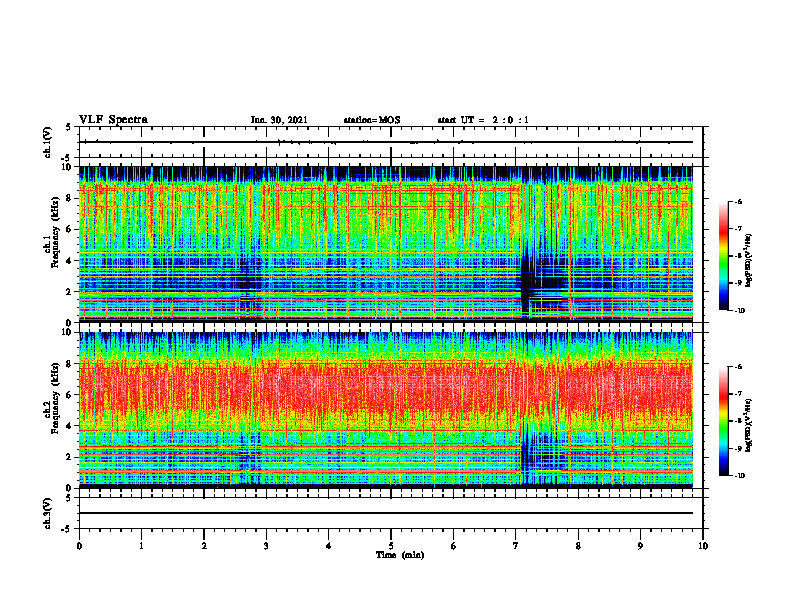This screenshot has height=612, width=792.
Task: Click the log(PSD) label beside ch.1 colorbar
Action: [748, 261]
